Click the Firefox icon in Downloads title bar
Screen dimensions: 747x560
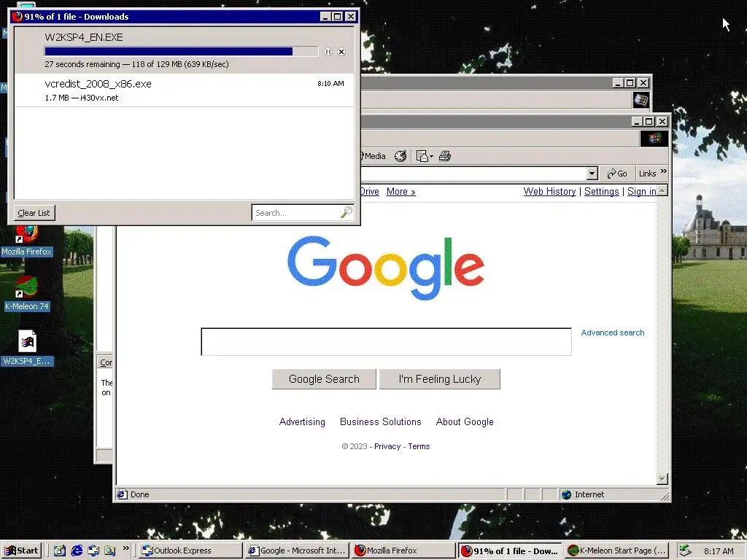pyautogui.click(x=18, y=16)
